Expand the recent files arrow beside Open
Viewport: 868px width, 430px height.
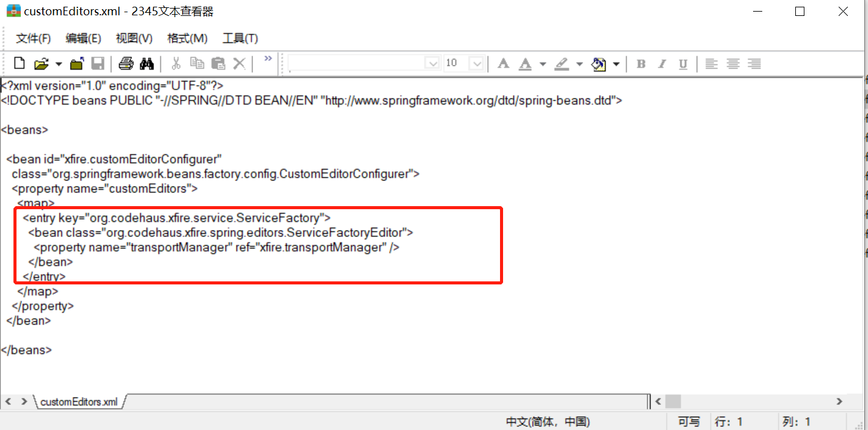tap(59, 64)
